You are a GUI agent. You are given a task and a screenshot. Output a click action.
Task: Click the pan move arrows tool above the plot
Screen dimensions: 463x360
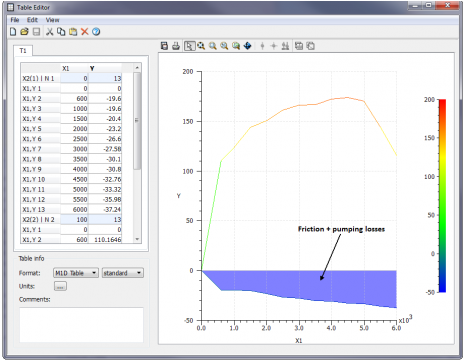click(x=247, y=46)
